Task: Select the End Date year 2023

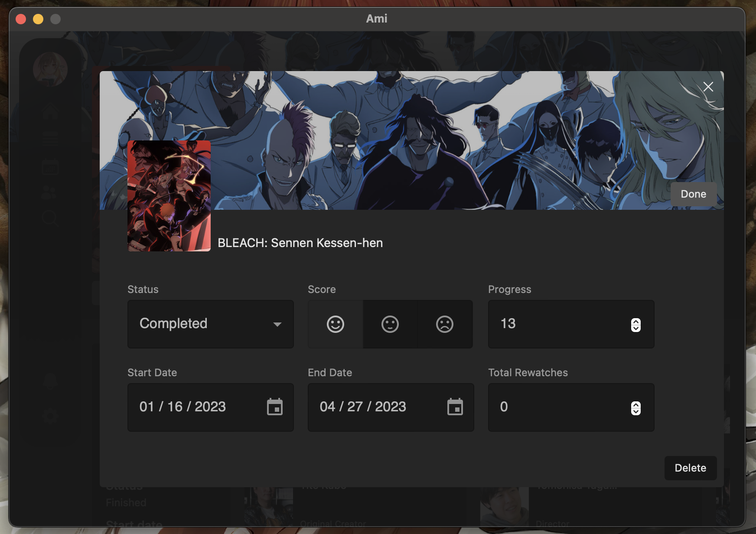Action: 391,407
